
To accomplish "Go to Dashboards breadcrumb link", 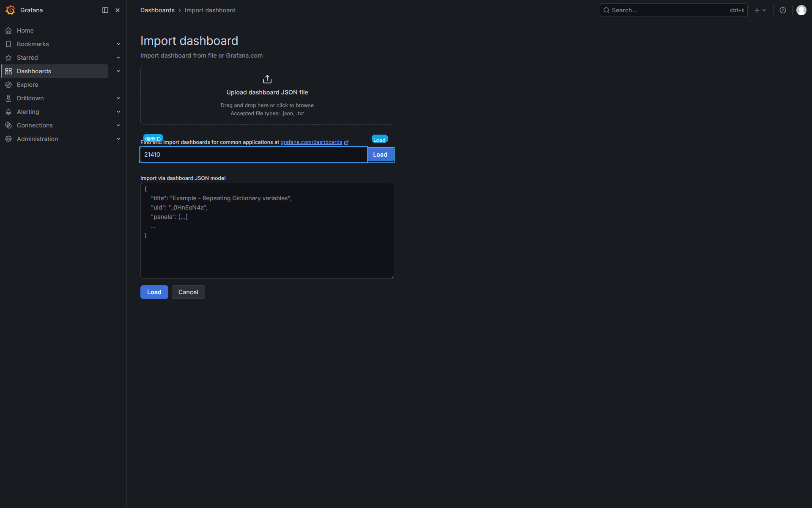I will 157,10.
